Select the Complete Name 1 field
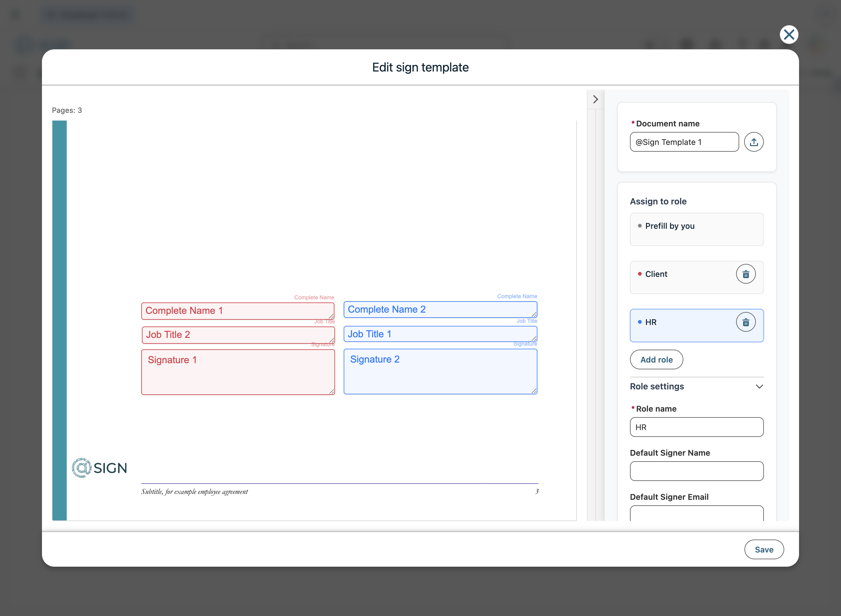This screenshot has width=841, height=616. (x=238, y=310)
